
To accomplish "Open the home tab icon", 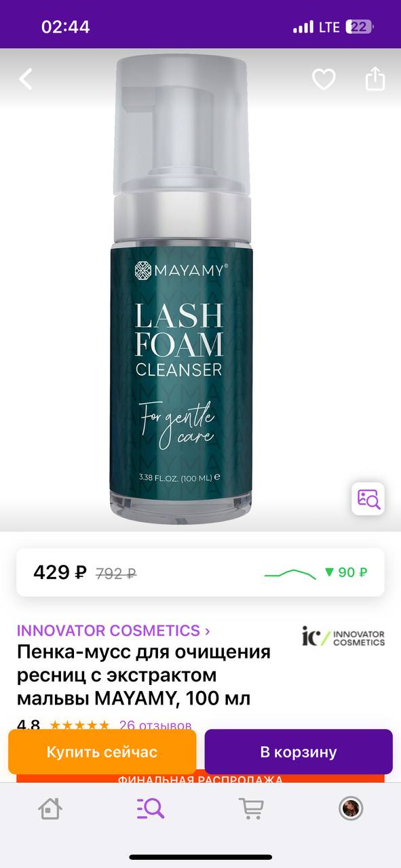I will coord(50,808).
